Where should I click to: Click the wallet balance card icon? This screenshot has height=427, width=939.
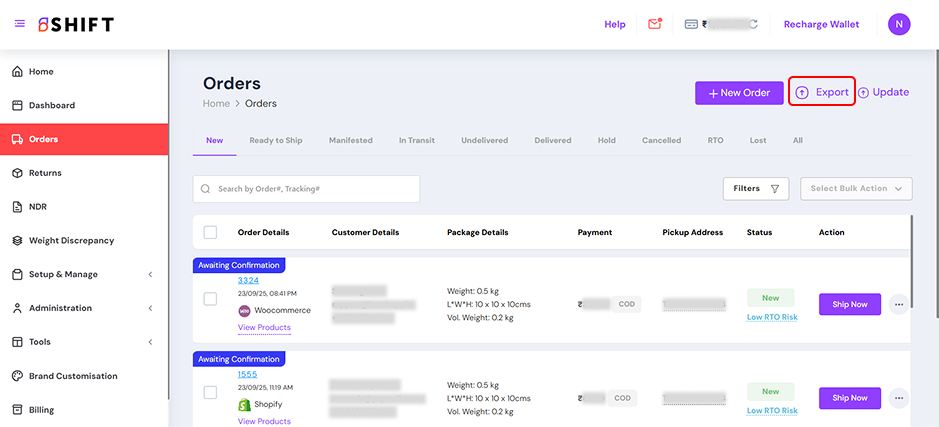(x=691, y=24)
